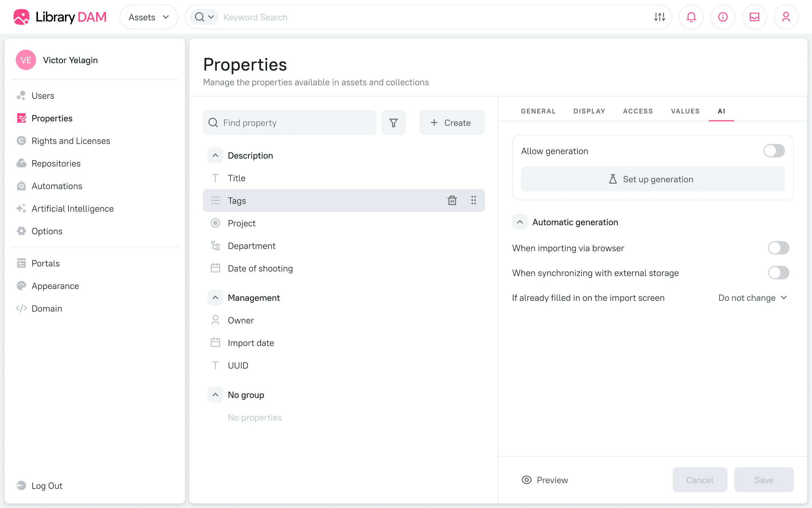Open the inbox tray icon
The image size is (812, 508).
tap(754, 17)
